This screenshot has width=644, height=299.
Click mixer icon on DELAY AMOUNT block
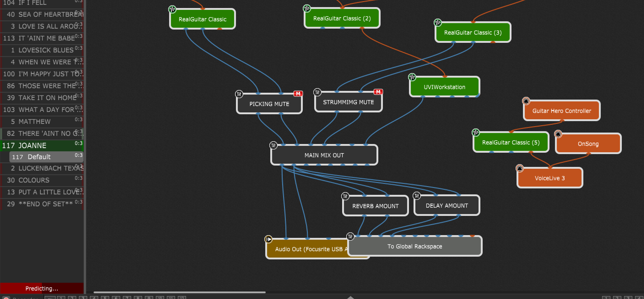[417, 196]
